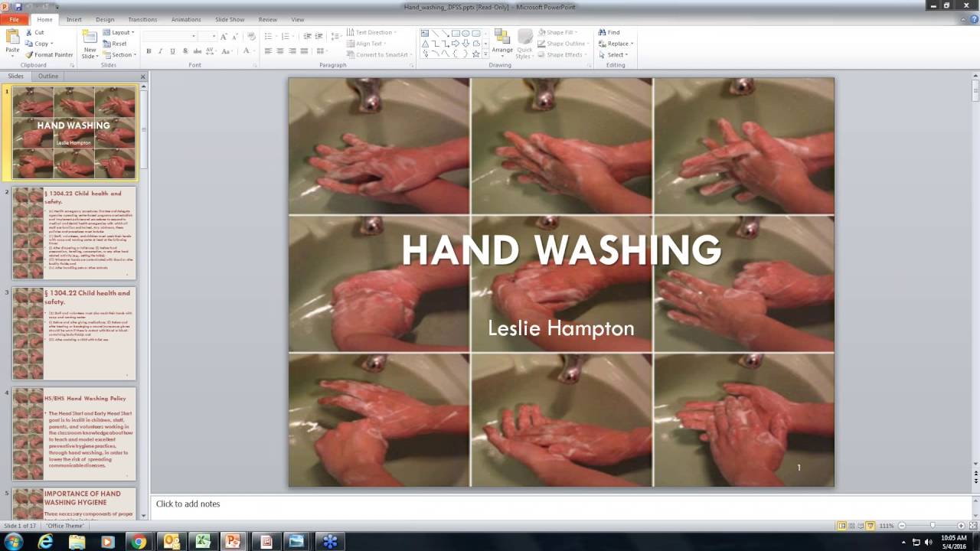
Task: Open Excel from the taskbar
Action: tap(202, 542)
